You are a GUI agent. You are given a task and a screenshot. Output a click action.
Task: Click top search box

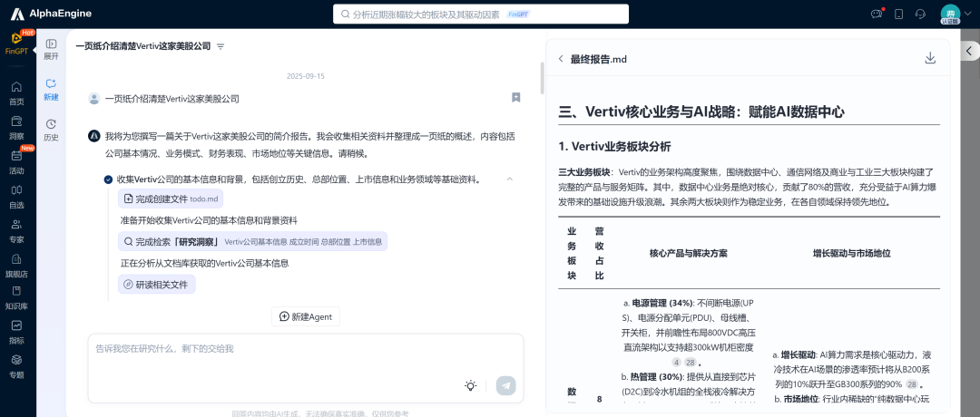[x=481, y=14]
